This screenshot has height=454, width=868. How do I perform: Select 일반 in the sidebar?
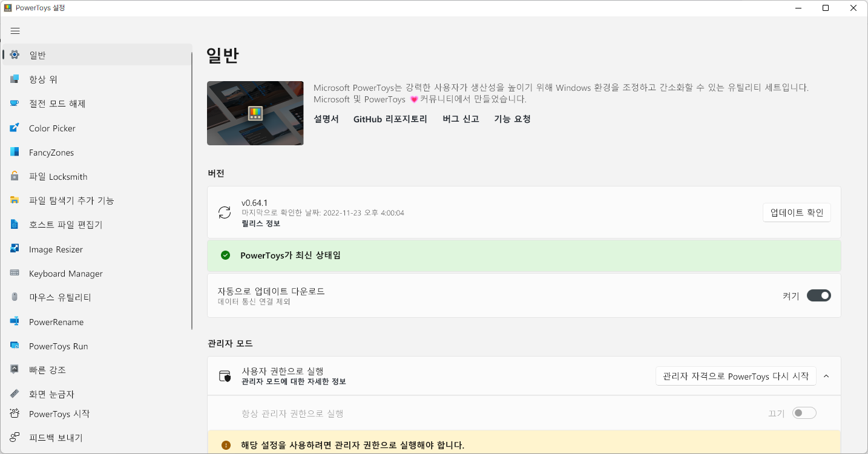point(97,55)
